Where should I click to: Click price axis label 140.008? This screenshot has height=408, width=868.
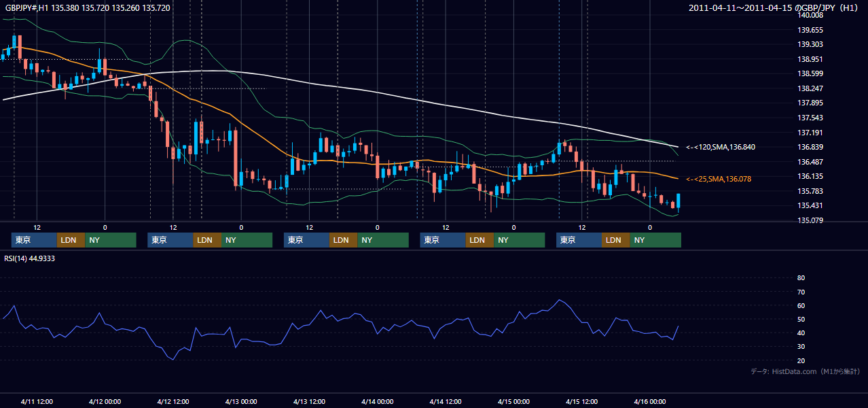(810, 15)
